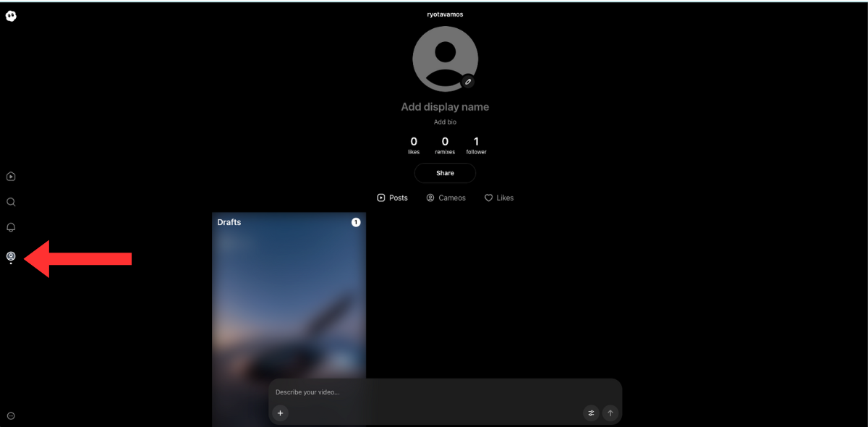Open video settings sliders in prompt box
This screenshot has width=868, height=427.
[x=591, y=413]
